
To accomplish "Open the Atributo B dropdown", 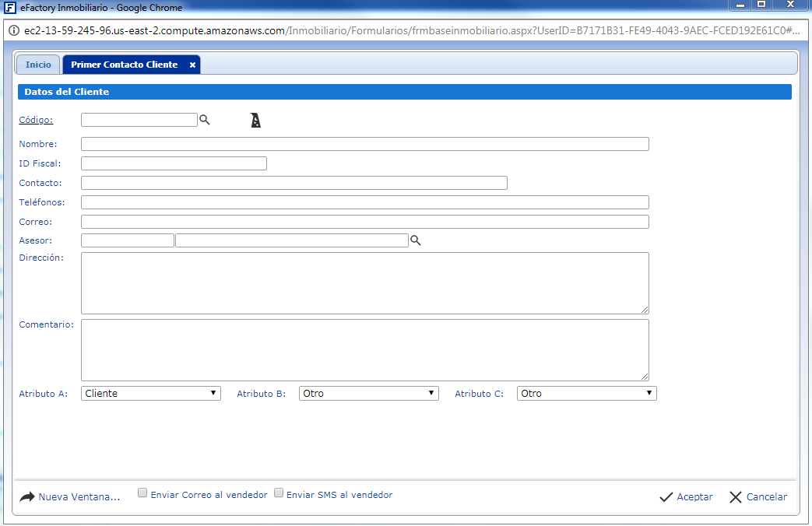I will point(369,394).
